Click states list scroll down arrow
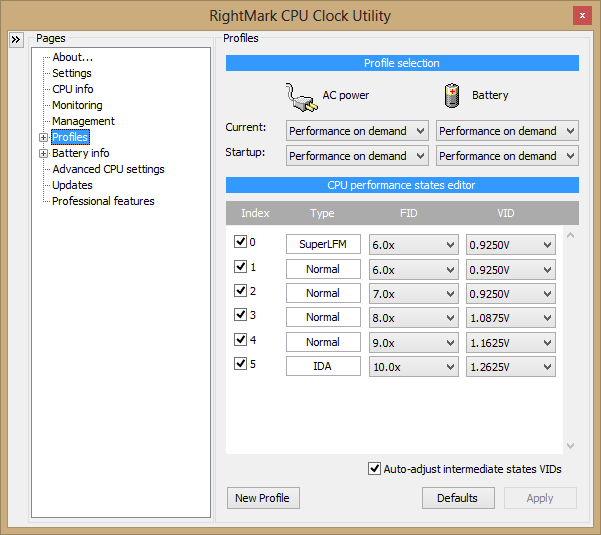 570,446
